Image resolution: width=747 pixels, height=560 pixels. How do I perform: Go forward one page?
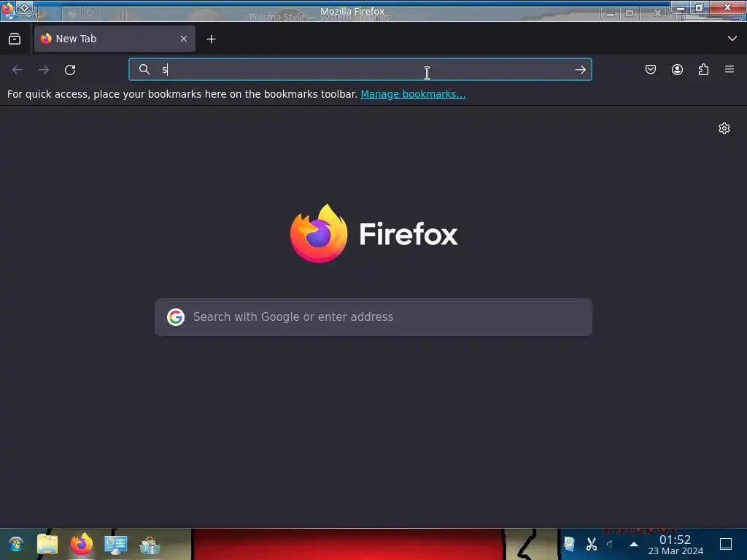[44, 70]
